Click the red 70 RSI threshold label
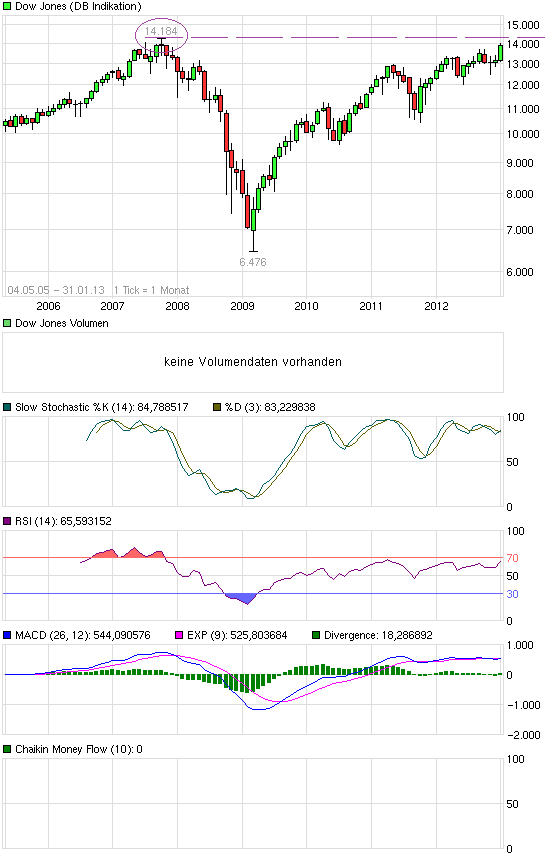The width and height of the screenshot is (545, 857). pos(512,558)
